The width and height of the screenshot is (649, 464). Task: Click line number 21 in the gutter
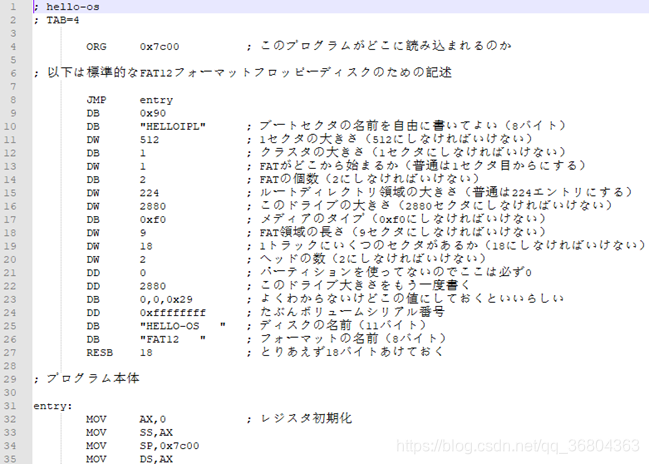click(10, 273)
